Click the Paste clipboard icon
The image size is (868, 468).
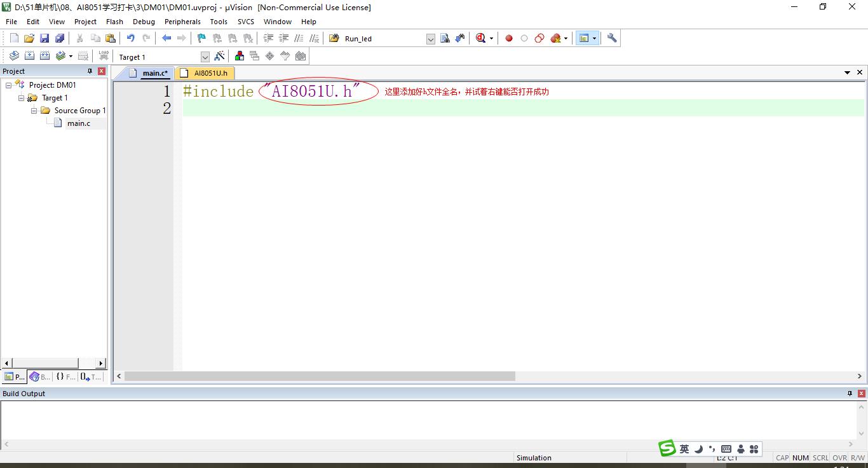coord(111,38)
